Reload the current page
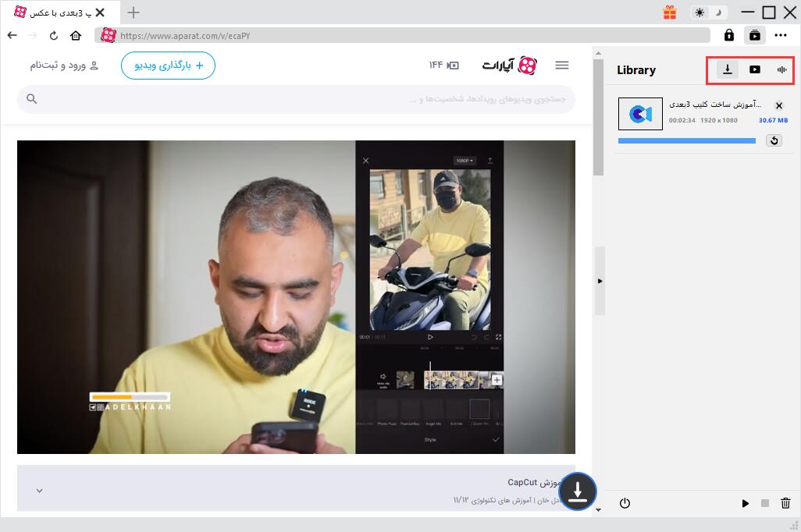Viewport: 801px width, 532px height. (54, 35)
